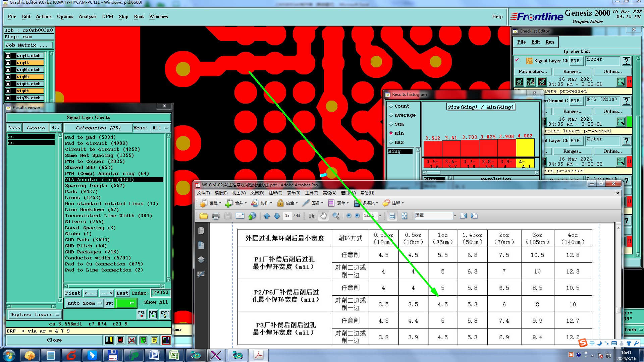644x362 pixels.
Task: Click the green numbered-sheet icon in Results viewer
Action: [143, 340]
